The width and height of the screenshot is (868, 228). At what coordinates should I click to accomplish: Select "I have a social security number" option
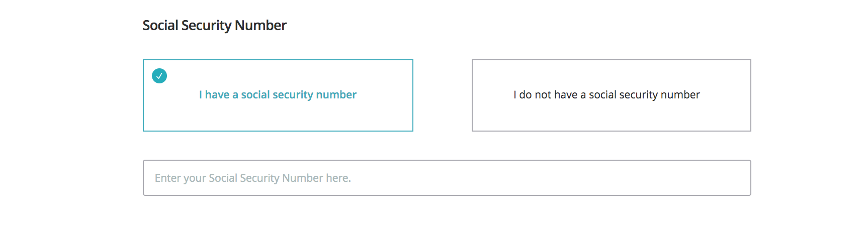(278, 95)
